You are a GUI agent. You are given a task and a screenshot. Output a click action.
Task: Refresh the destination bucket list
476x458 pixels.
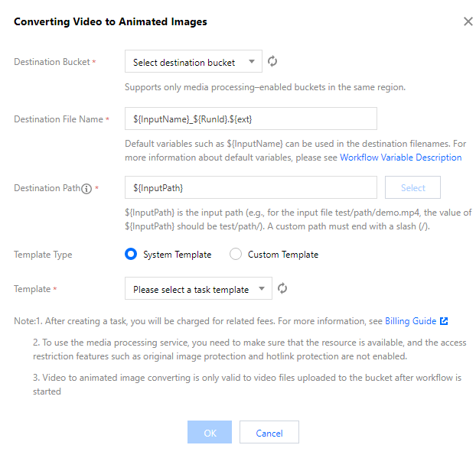[272, 62]
